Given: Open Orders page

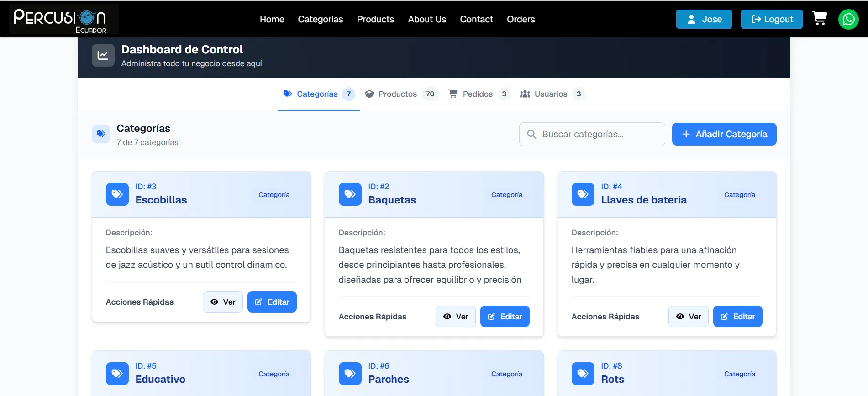Looking at the screenshot, I should point(521,19).
